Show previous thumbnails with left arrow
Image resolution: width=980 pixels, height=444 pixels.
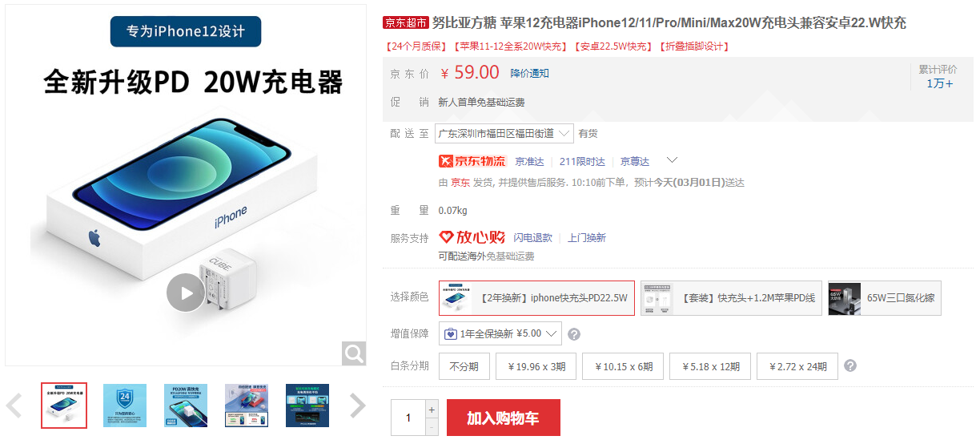(14, 406)
